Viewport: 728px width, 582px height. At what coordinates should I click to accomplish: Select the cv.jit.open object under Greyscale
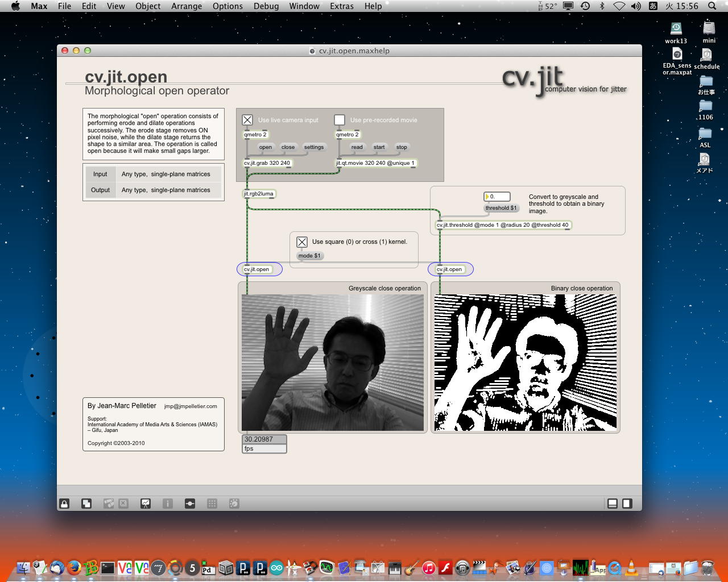tap(257, 269)
